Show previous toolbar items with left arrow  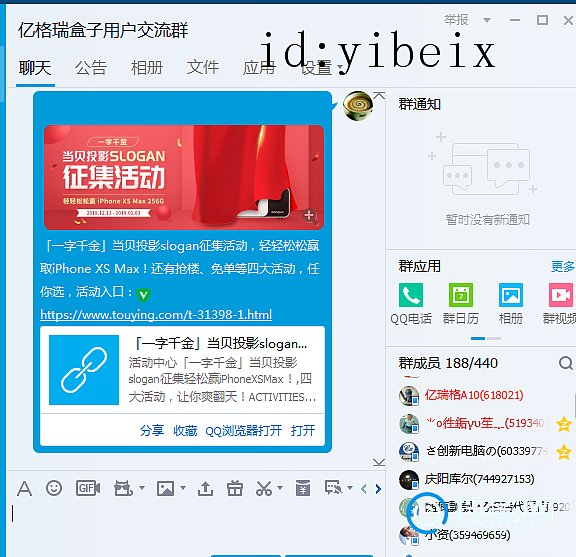coord(364,489)
